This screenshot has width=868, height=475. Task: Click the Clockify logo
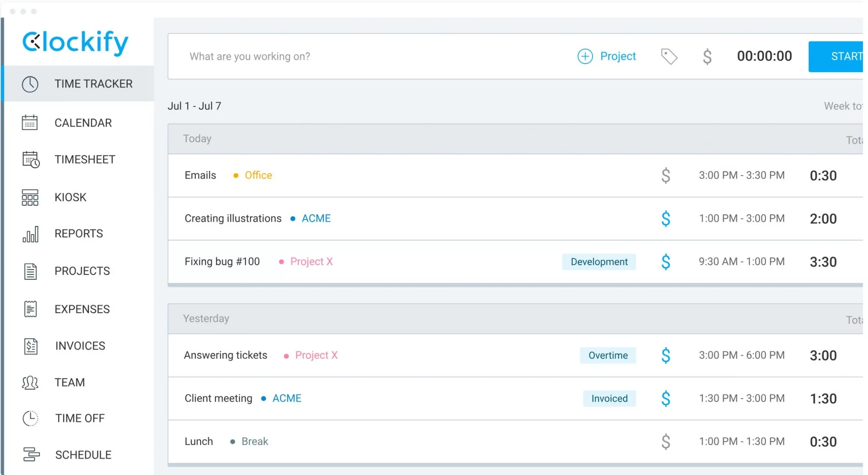(75, 42)
